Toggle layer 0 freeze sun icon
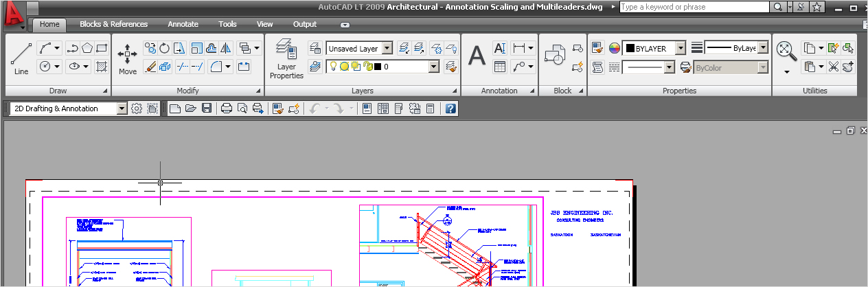Image resolution: width=868 pixels, height=287 pixels. (x=345, y=67)
